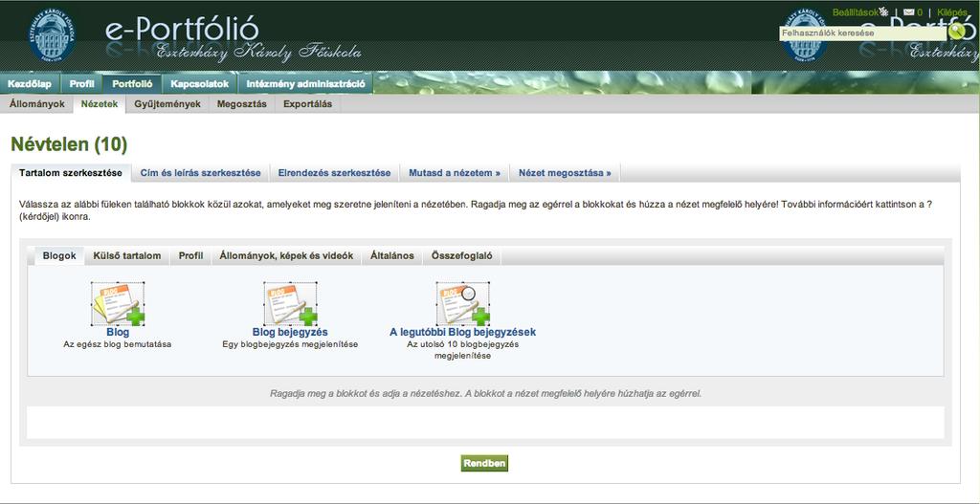Open the Kezdőlap main menu
Viewport: 980px width, 504px height.
[30, 84]
